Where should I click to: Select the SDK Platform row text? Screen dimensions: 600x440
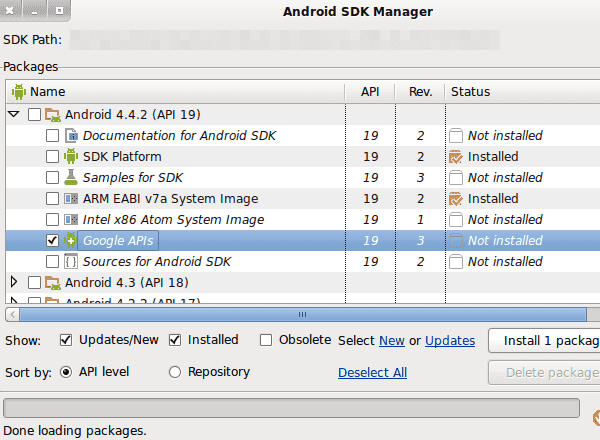pyautogui.click(x=122, y=157)
